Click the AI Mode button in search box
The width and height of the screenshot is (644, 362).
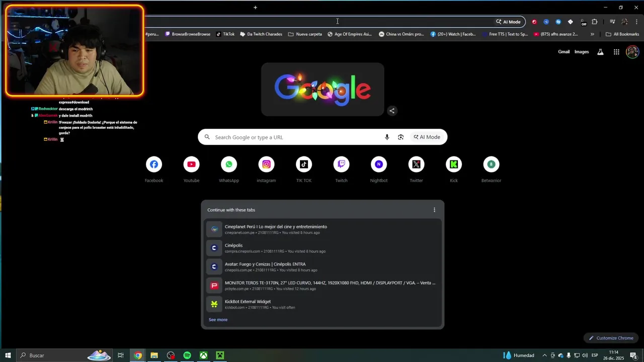pyautogui.click(x=427, y=137)
